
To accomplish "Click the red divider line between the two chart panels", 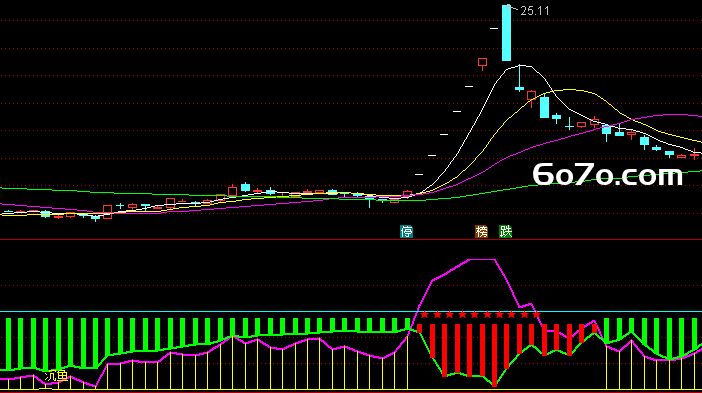I will pos(351,240).
